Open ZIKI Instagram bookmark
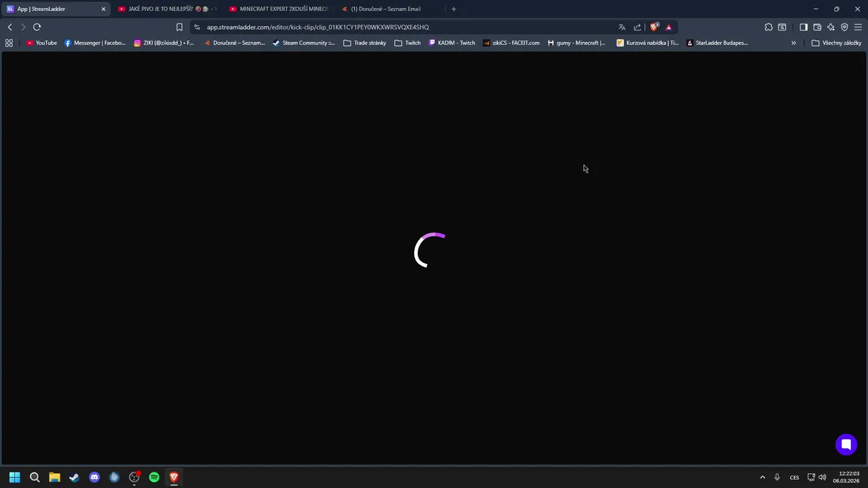 pyautogui.click(x=163, y=43)
